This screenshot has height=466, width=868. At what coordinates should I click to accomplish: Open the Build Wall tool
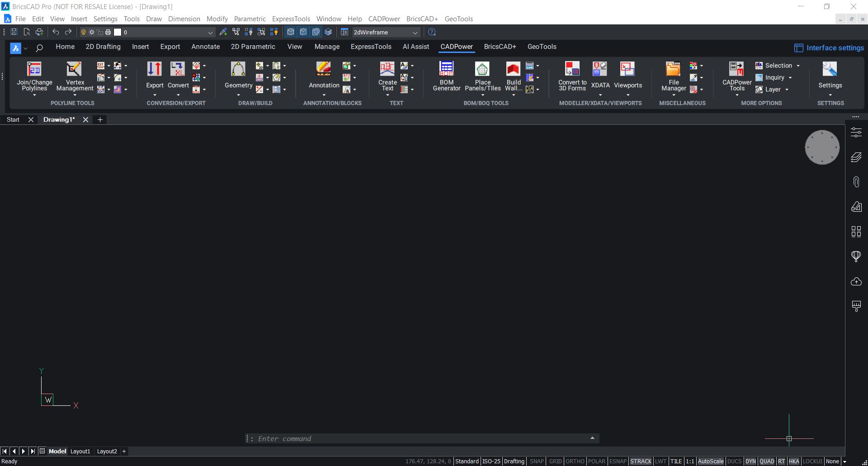click(513, 76)
